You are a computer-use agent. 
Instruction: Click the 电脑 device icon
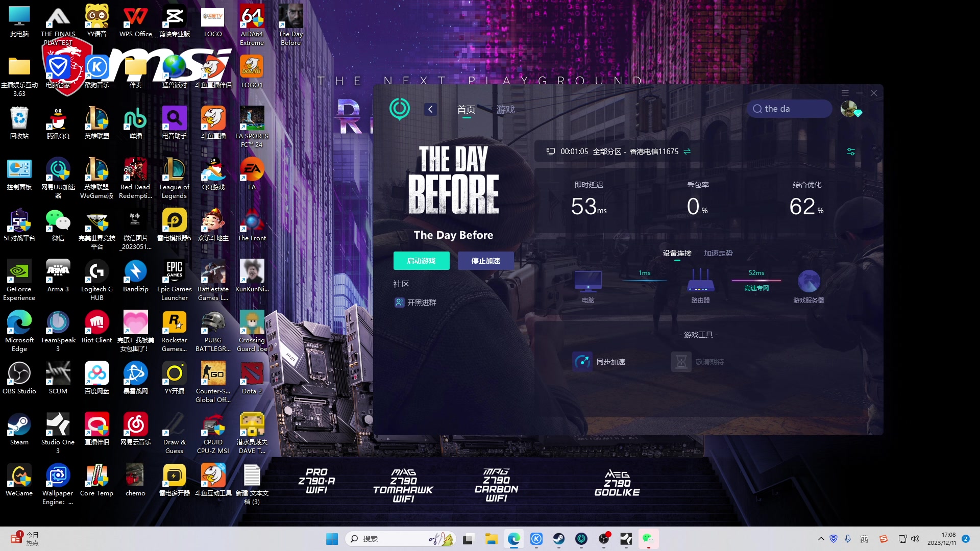(x=588, y=282)
